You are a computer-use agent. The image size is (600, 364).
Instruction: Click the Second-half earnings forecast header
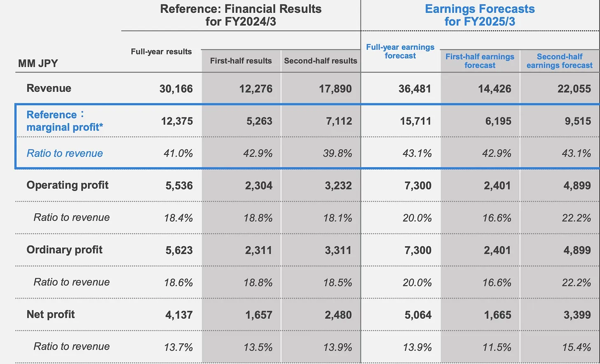pyautogui.click(x=559, y=61)
